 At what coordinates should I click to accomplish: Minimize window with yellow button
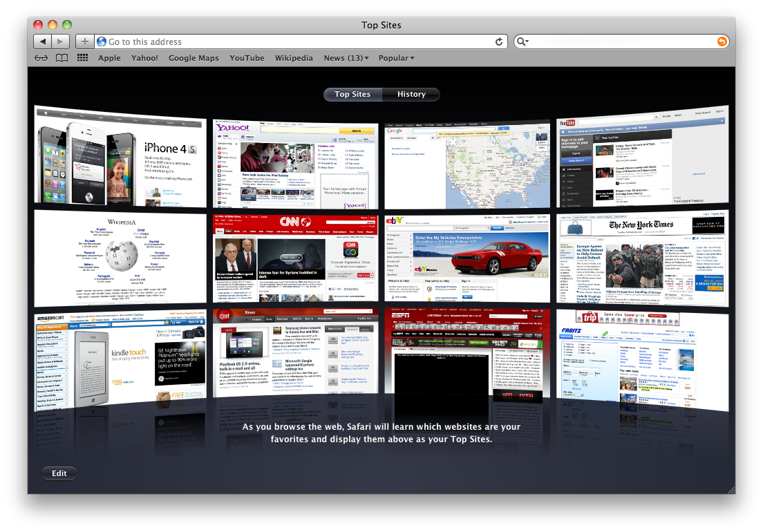(53, 25)
